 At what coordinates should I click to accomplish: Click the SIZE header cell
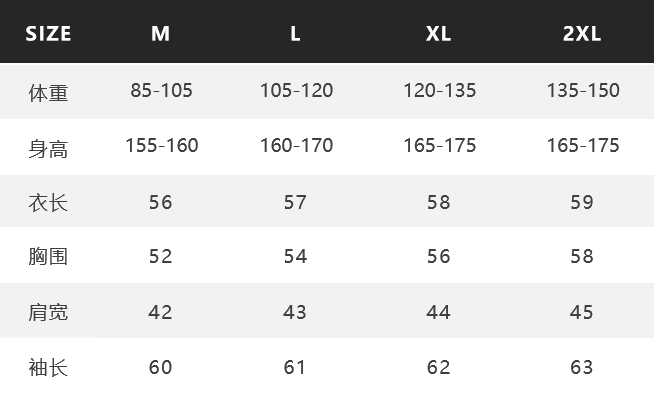point(48,33)
